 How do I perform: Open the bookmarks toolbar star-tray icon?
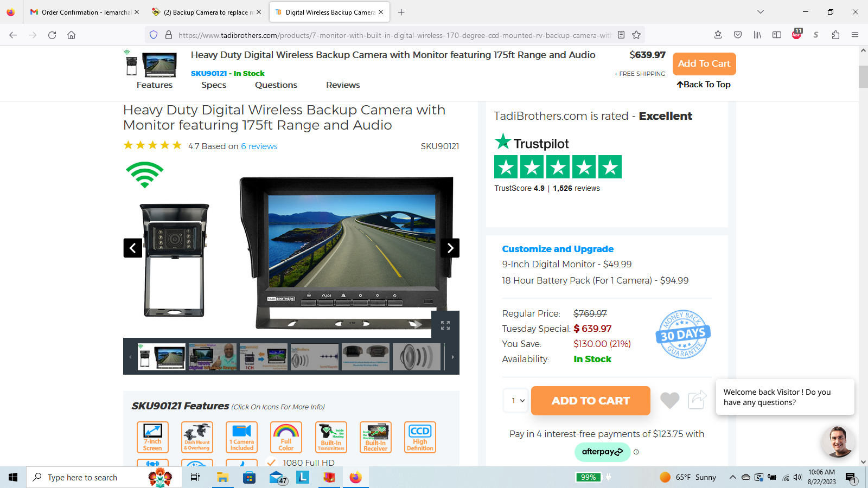tap(718, 35)
